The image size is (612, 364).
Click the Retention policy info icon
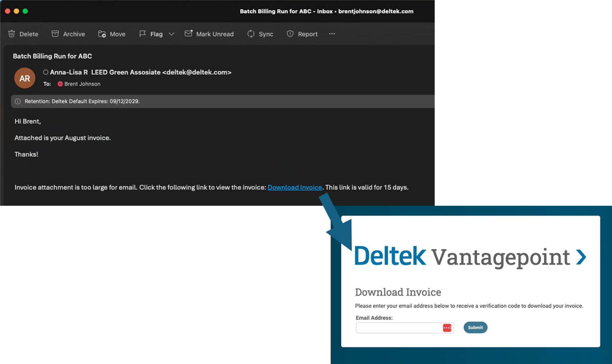pyautogui.click(x=18, y=101)
